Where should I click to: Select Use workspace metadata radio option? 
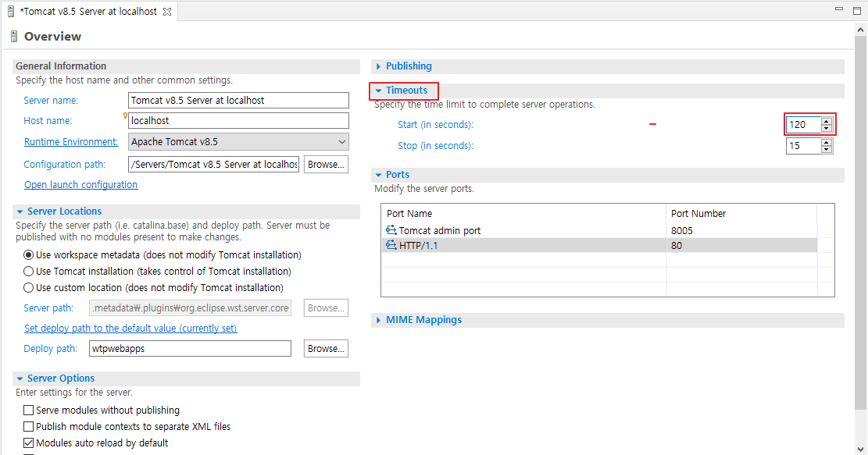coord(28,255)
